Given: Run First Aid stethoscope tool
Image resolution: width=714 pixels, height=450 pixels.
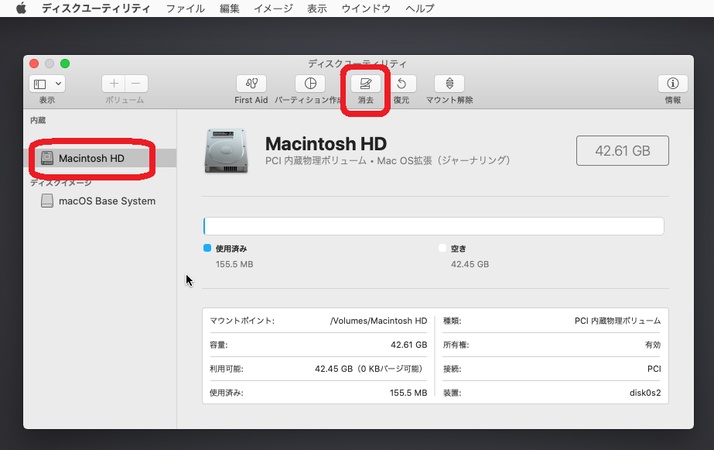Looking at the screenshot, I should pyautogui.click(x=251, y=84).
